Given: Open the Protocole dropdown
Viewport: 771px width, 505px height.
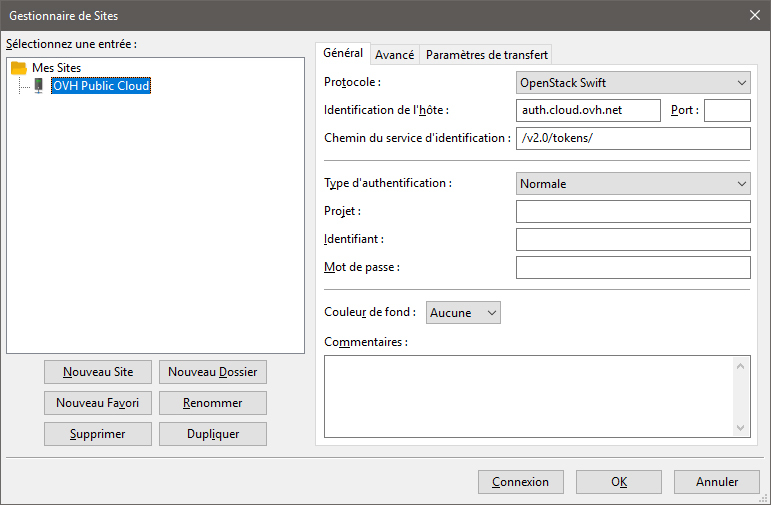Looking at the screenshot, I should pyautogui.click(x=633, y=83).
